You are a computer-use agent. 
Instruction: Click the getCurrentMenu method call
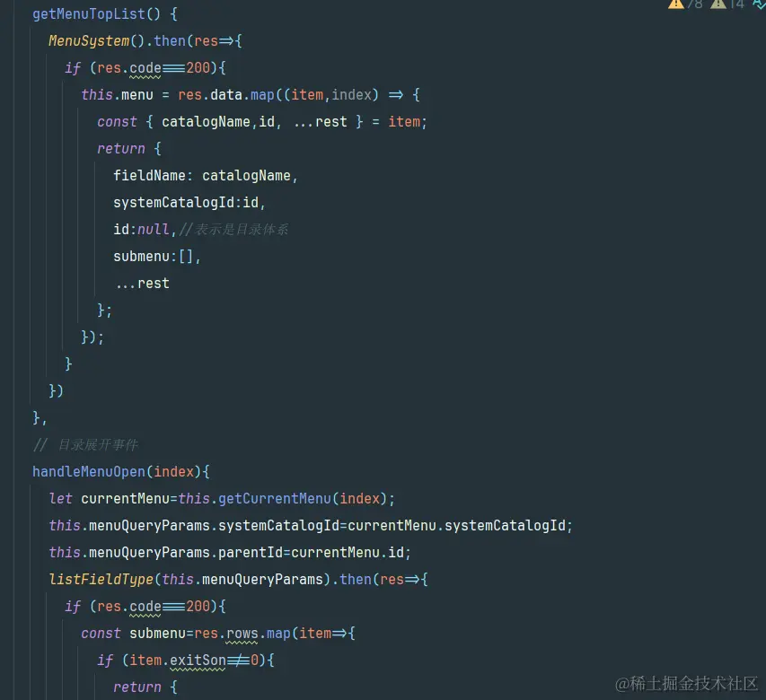(x=275, y=499)
